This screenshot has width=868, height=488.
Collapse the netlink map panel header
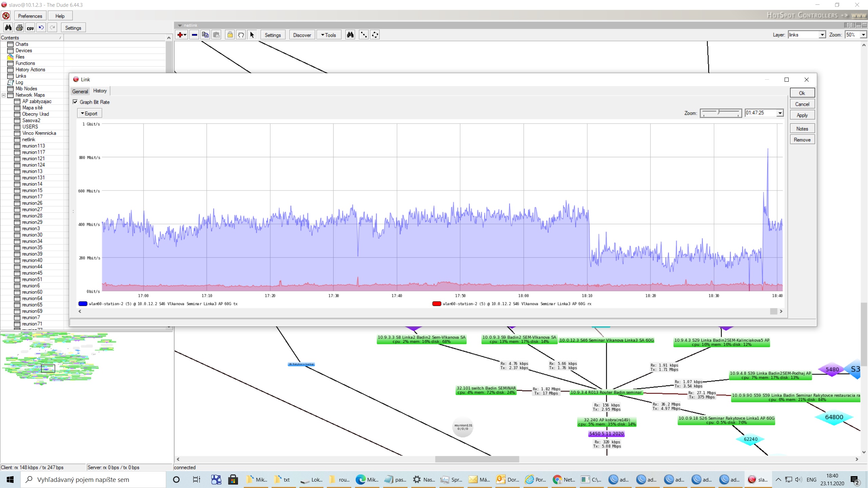[179, 25]
